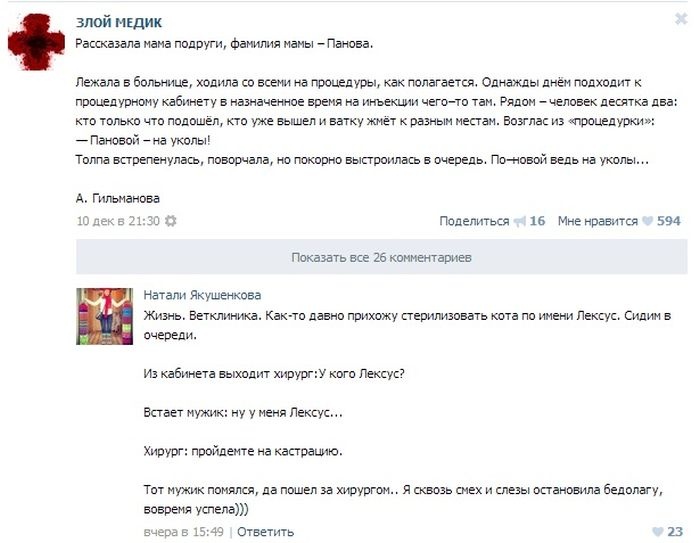This screenshot has height=543, width=700.
Task: Click the author signature А. Гильманова
Action: tap(118, 198)
